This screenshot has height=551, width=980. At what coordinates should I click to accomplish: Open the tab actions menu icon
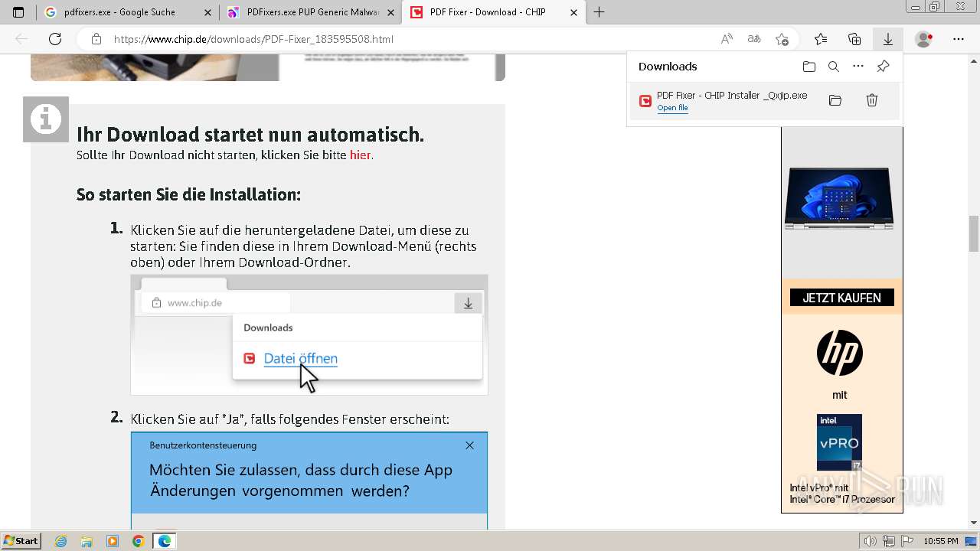click(x=18, y=12)
